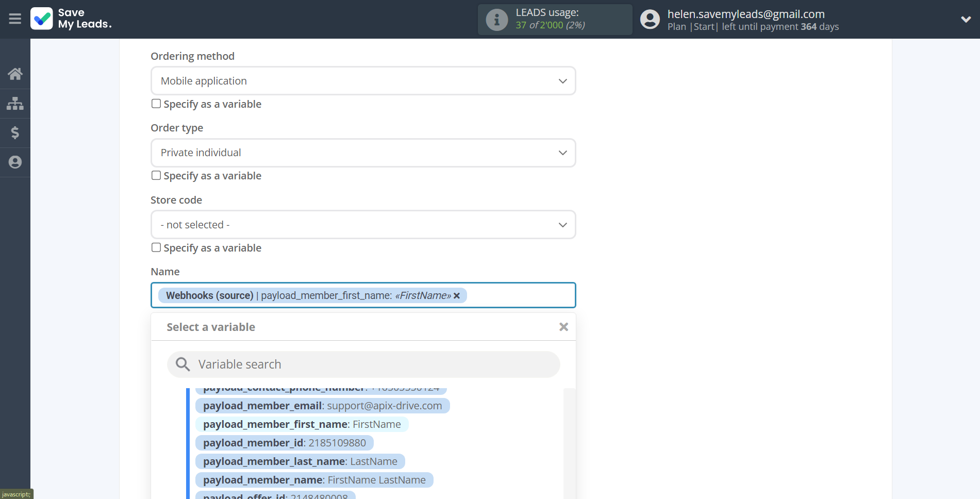This screenshot has width=980, height=499.
Task: Open the Order type dropdown
Action: pyautogui.click(x=363, y=153)
